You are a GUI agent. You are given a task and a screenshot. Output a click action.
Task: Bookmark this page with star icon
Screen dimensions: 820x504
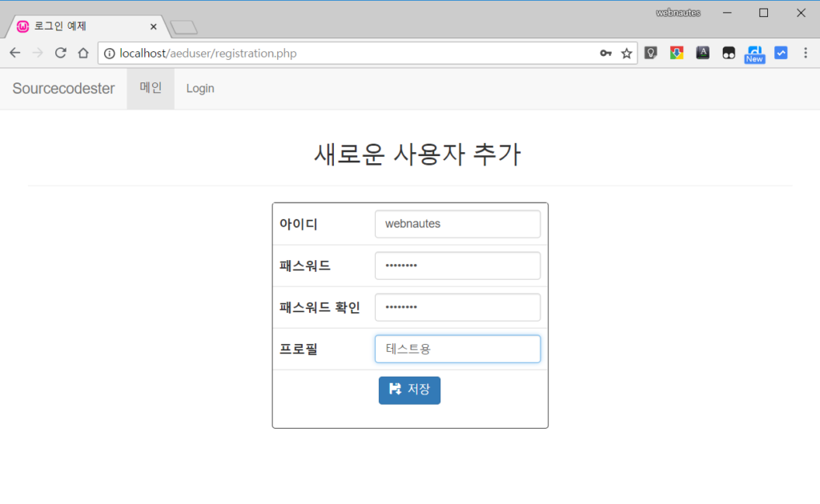tap(626, 54)
